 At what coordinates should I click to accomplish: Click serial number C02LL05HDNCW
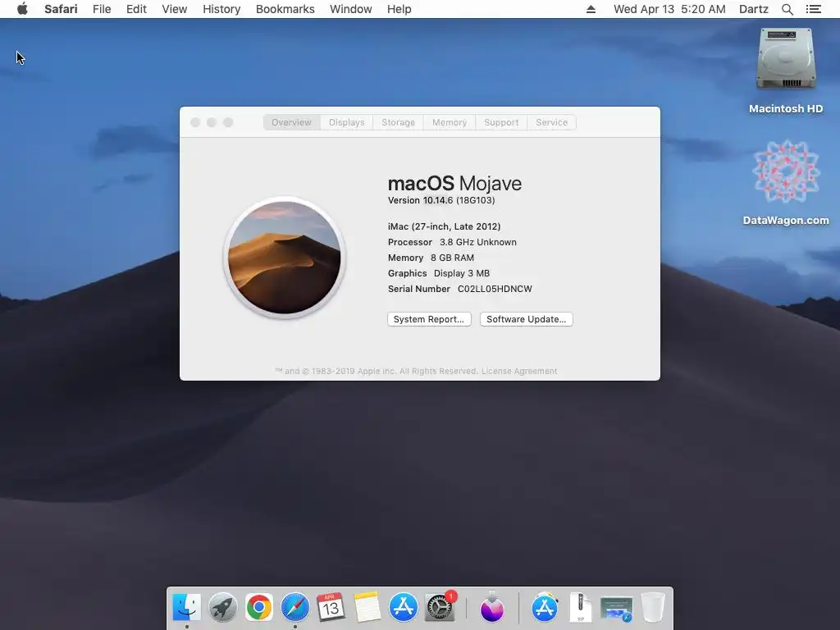coord(495,289)
